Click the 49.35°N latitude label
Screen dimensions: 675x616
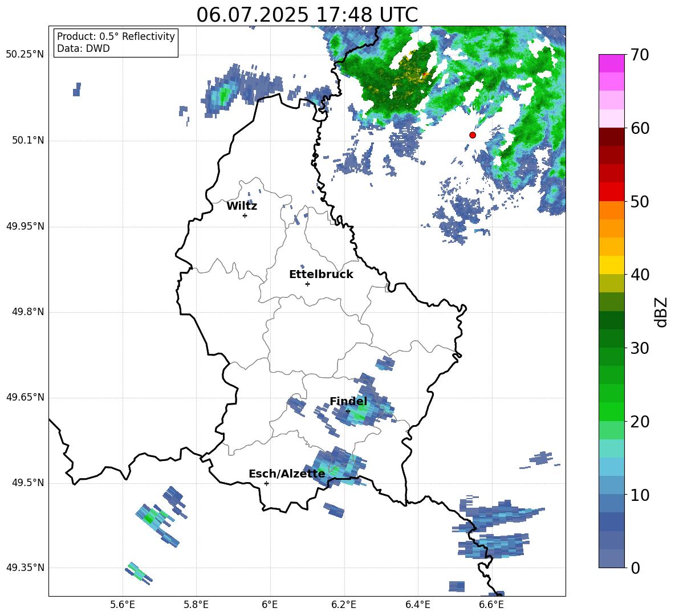click(25, 568)
